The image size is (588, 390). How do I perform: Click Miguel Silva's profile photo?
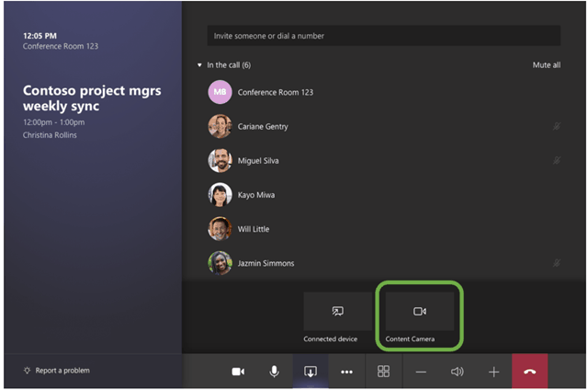click(x=220, y=161)
